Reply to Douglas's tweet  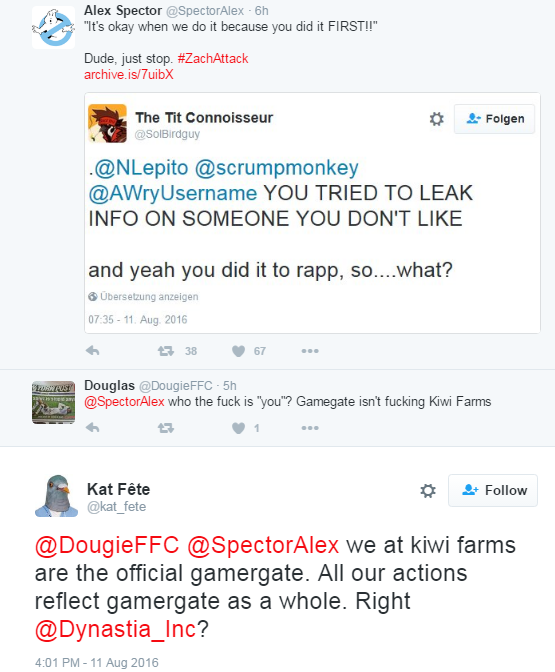93,428
